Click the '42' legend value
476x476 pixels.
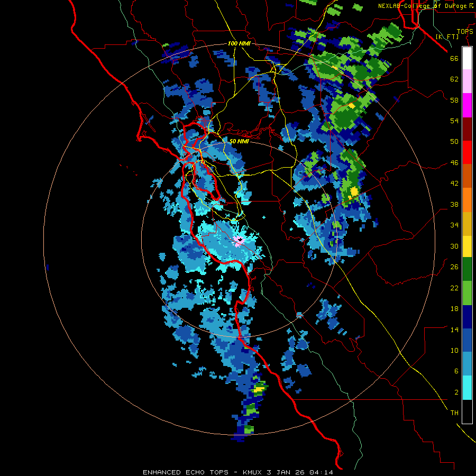(454, 184)
